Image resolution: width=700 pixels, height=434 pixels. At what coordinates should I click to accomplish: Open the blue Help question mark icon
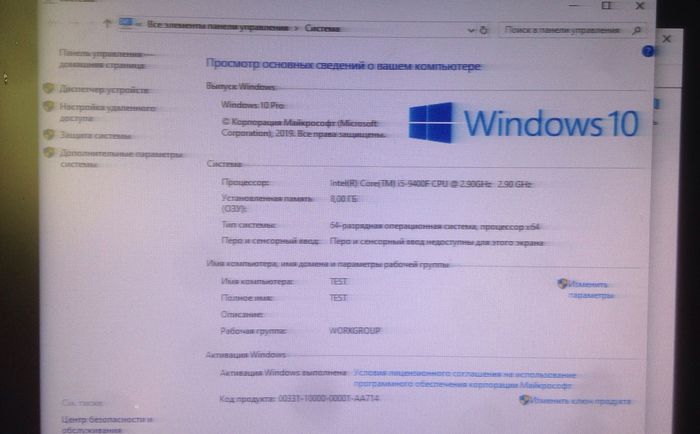[648, 52]
